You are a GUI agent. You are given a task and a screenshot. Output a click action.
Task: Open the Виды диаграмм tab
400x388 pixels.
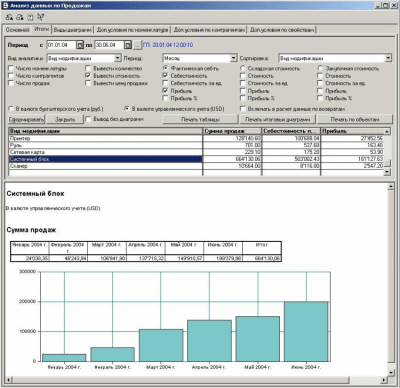click(72, 30)
